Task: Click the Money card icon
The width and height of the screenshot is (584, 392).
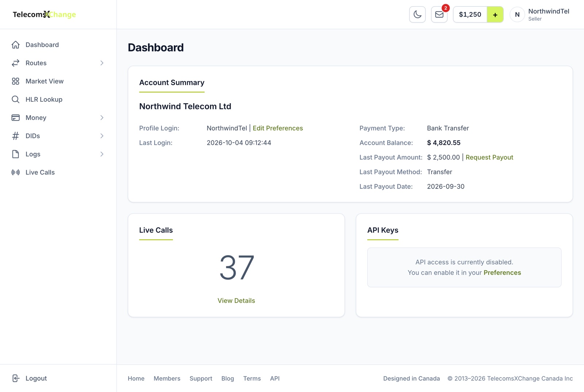Action: pyautogui.click(x=15, y=118)
